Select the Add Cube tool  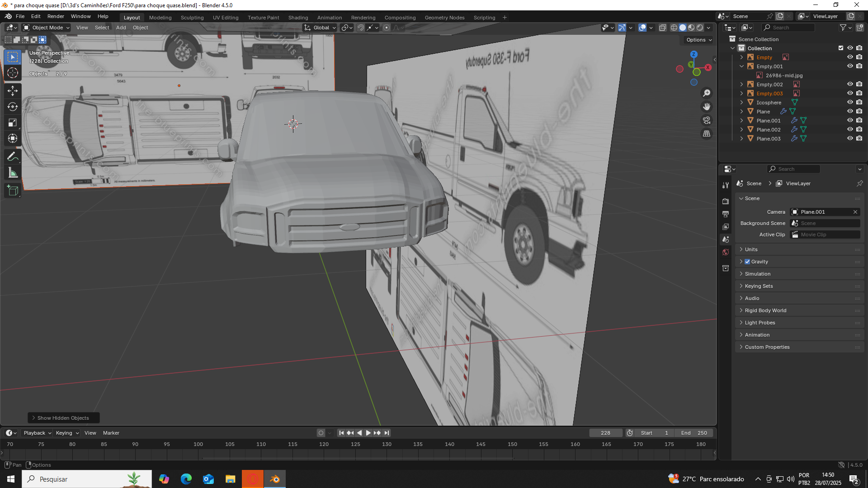[x=13, y=191]
